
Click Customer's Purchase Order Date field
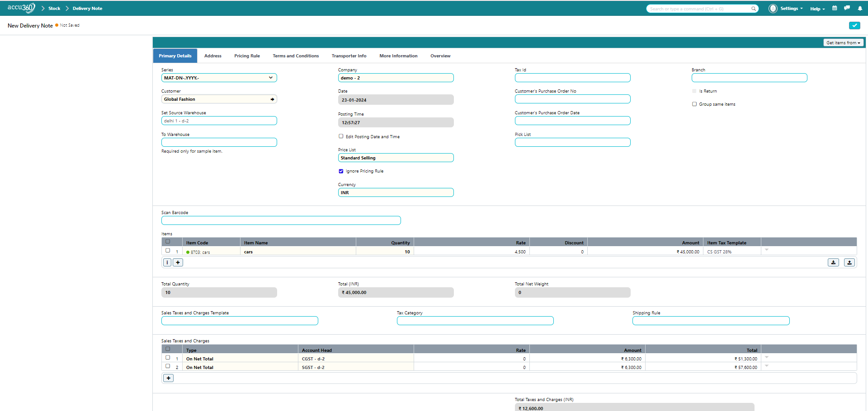[x=573, y=121]
